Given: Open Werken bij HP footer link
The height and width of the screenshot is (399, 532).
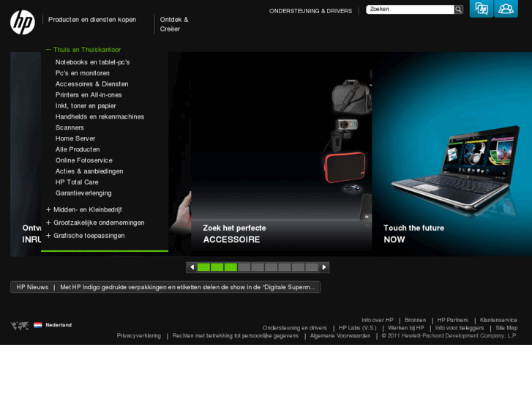Looking at the screenshot, I should [x=406, y=328].
